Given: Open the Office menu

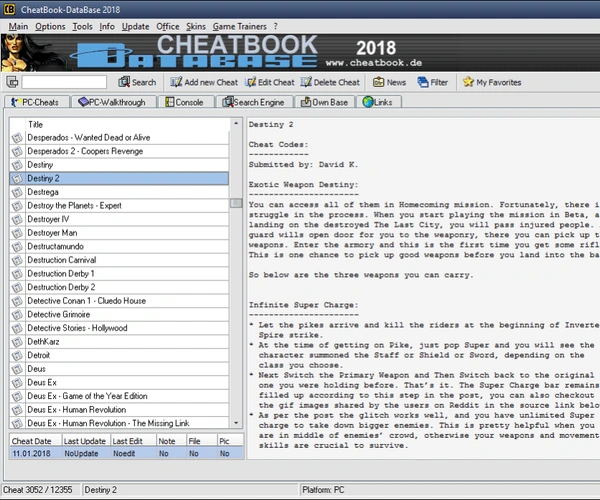Looking at the screenshot, I should (168, 26).
